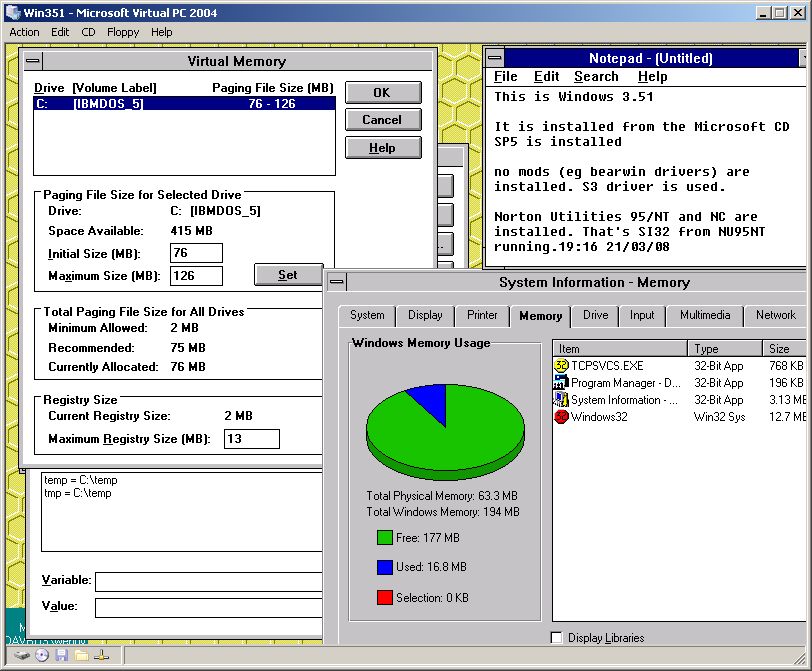Click the Maximum Size (MB) input field
812x671 pixels.
(x=196, y=276)
